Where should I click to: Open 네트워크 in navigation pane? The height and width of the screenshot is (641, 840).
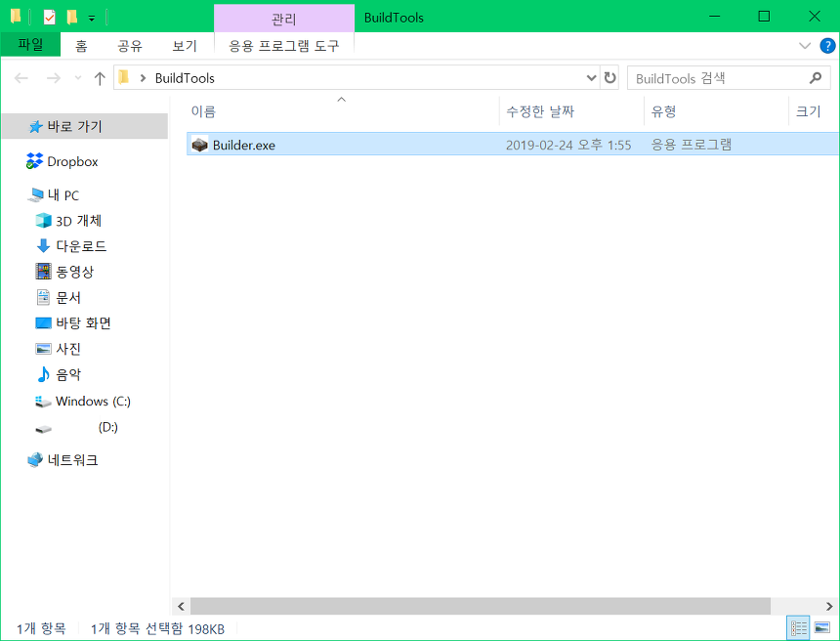[72, 460]
